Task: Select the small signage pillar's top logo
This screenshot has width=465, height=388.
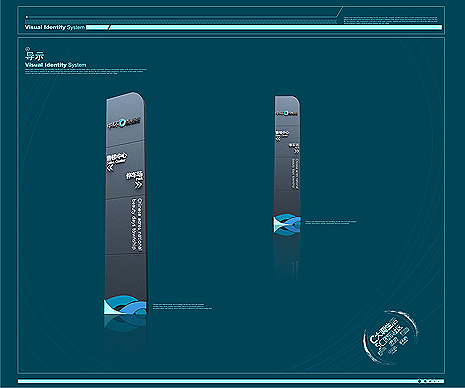Action: [x=287, y=113]
